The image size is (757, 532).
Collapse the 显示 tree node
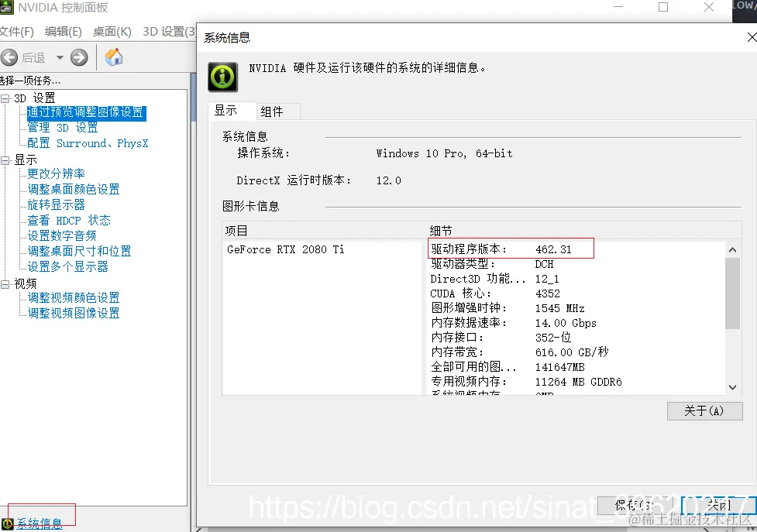[5, 160]
